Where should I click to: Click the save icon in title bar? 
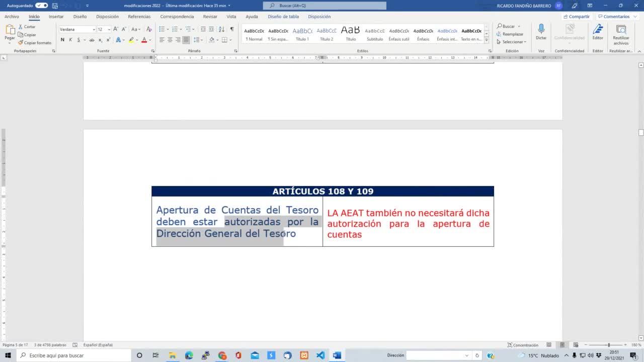pyautogui.click(x=55, y=6)
